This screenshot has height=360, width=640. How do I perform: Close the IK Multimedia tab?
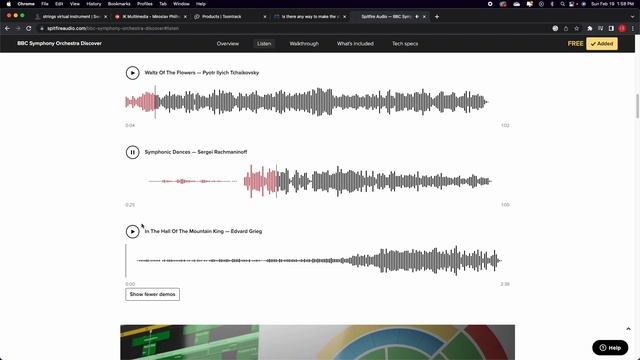tap(185, 17)
